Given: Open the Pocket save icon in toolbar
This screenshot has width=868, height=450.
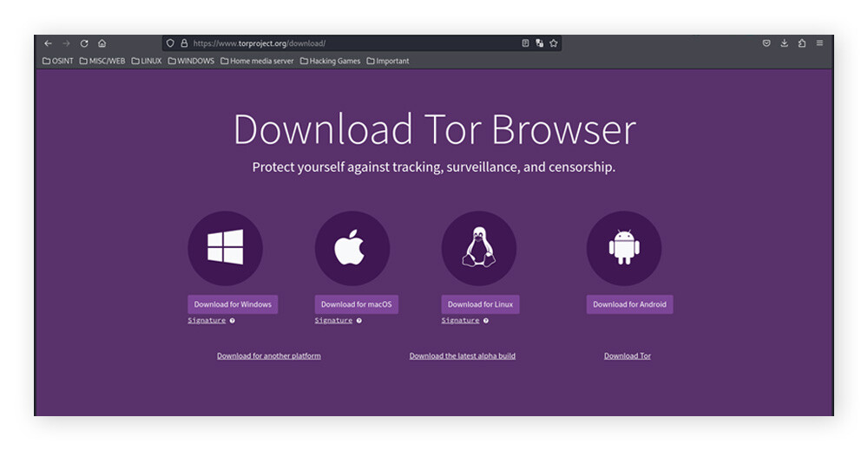Looking at the screenshot, I should [x=766, y=43].
